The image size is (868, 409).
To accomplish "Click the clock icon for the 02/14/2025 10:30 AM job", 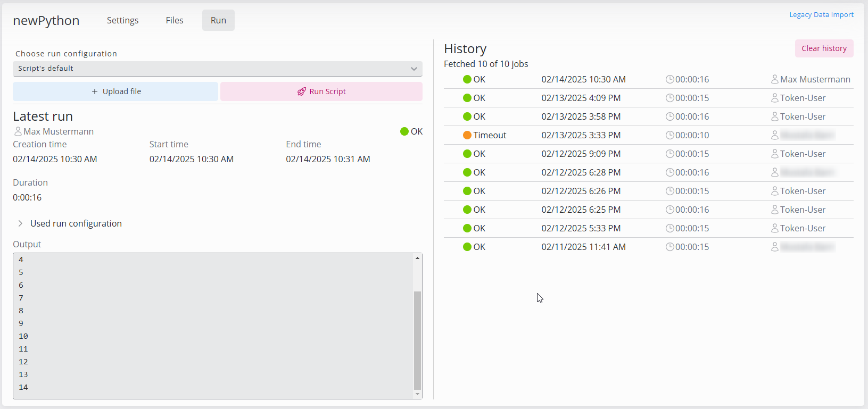I will 669,79.
